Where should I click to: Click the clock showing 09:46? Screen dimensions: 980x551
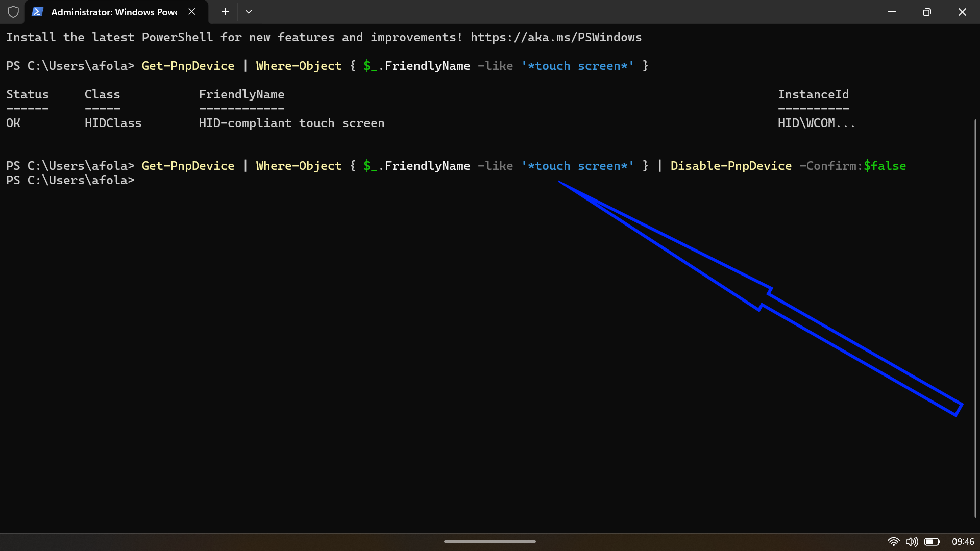(x=963, y=542)
